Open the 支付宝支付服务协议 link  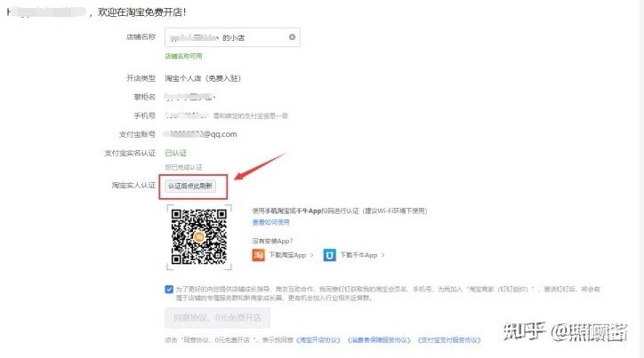(449, 340)
